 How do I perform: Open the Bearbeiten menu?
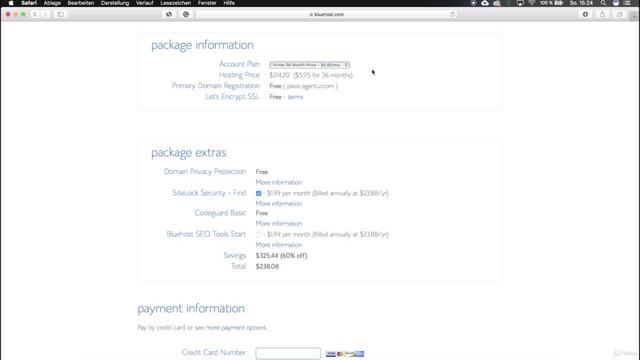(81, 3)
